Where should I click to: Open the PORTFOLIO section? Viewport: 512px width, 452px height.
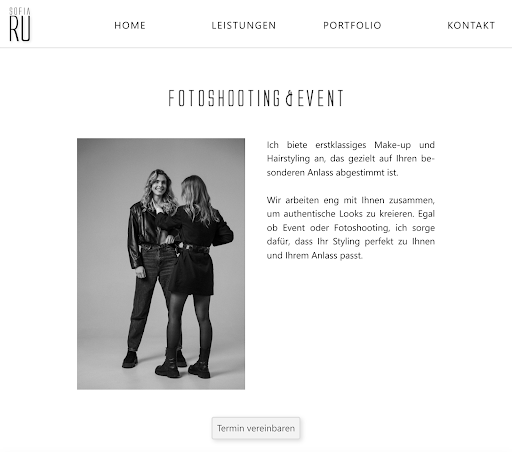[352, 25]
